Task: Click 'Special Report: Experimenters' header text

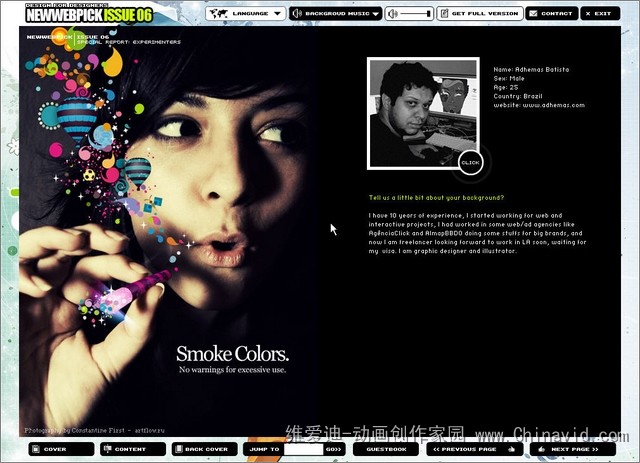Action: tap(129, 42)
